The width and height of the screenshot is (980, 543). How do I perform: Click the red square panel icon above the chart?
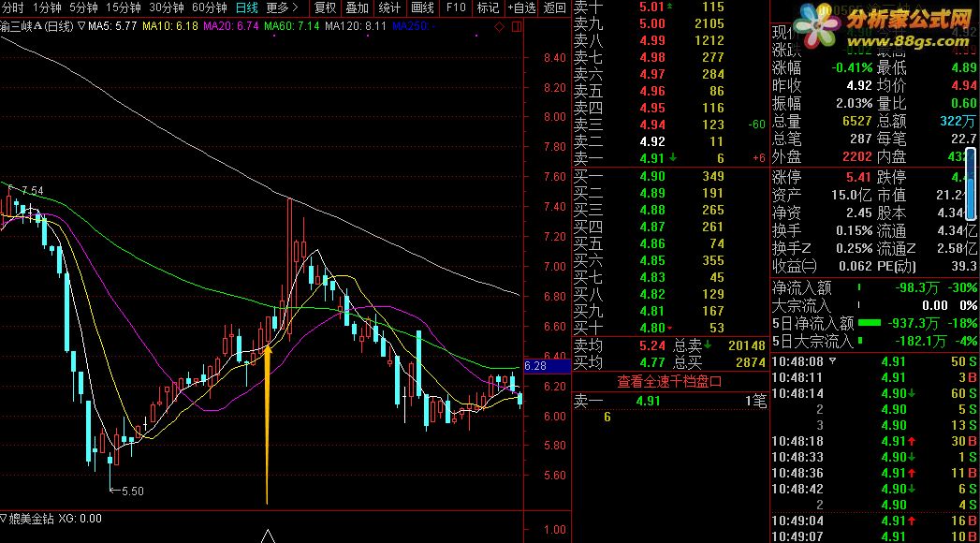click(x=517, y=27)
